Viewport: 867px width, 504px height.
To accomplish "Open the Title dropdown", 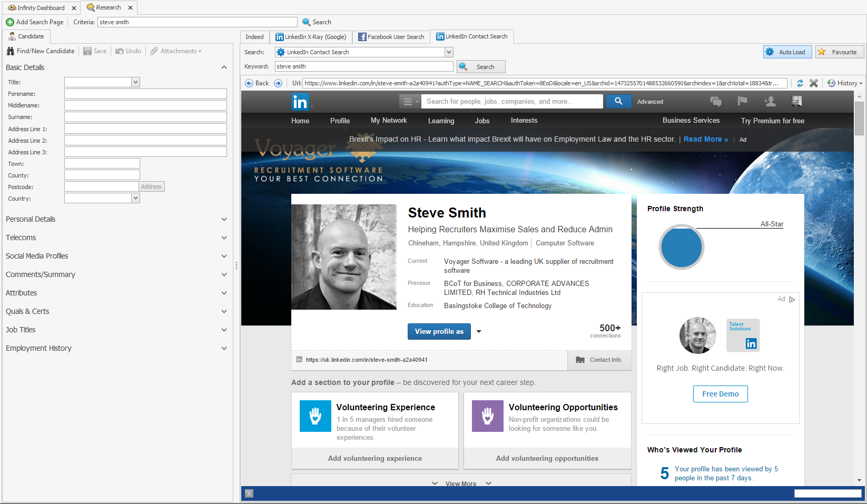I will (135, 82).
